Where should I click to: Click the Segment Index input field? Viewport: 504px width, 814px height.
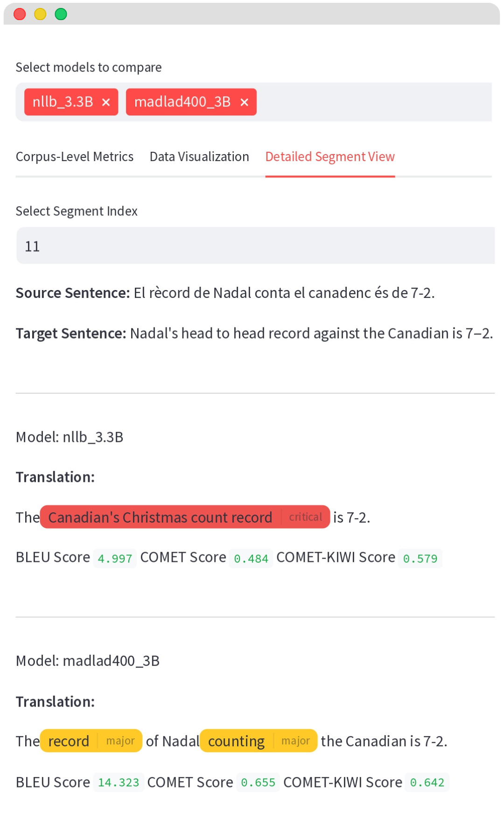[x=255, y=246]
